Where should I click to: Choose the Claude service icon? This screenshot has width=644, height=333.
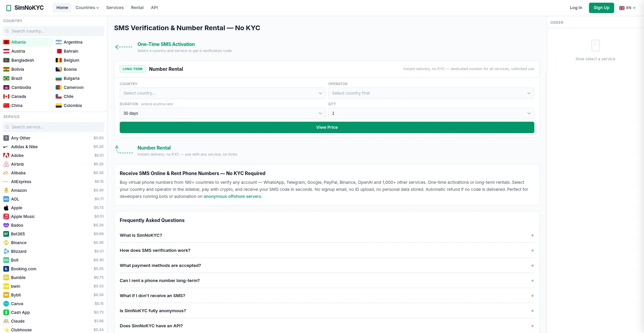pos(6,321)
